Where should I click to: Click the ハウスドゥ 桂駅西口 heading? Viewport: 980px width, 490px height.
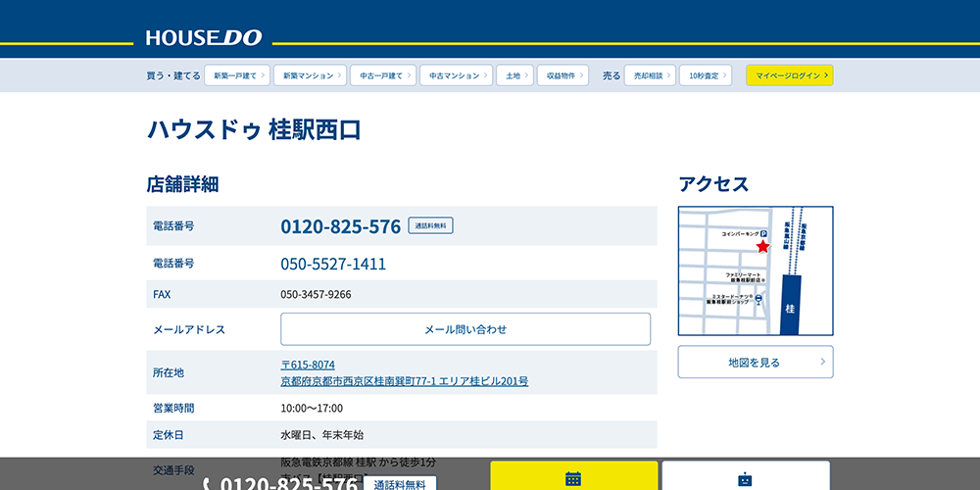pos(255,129)
